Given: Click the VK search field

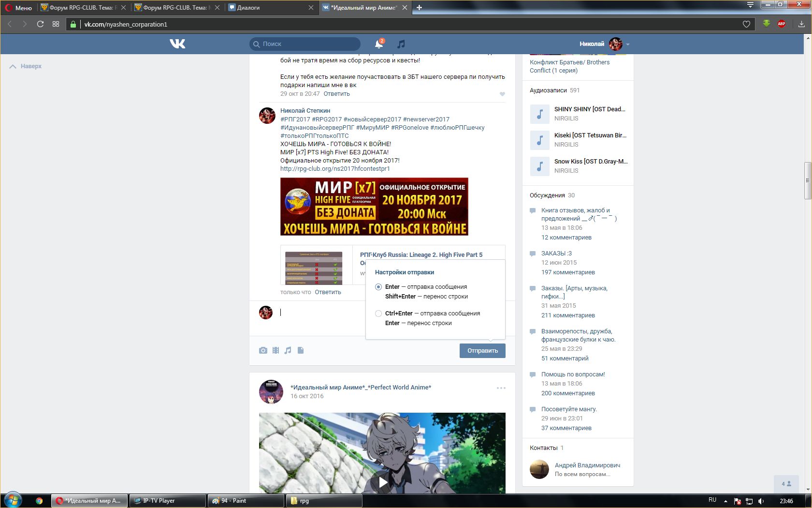Looking at the screenshot, I should (305, 44).
